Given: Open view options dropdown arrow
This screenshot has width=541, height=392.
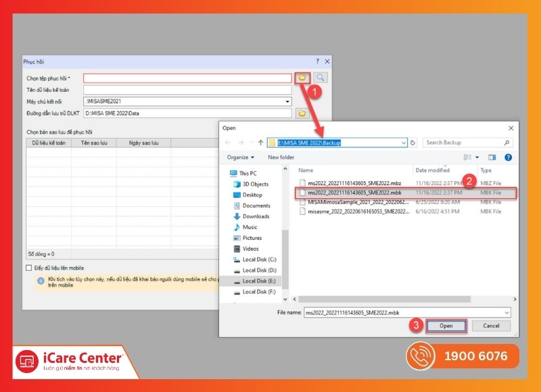Looking at the screenshot, I should point(477,157).
